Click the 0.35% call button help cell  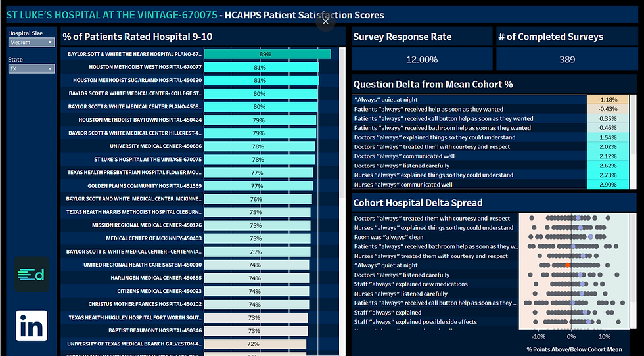pos(608,119)
